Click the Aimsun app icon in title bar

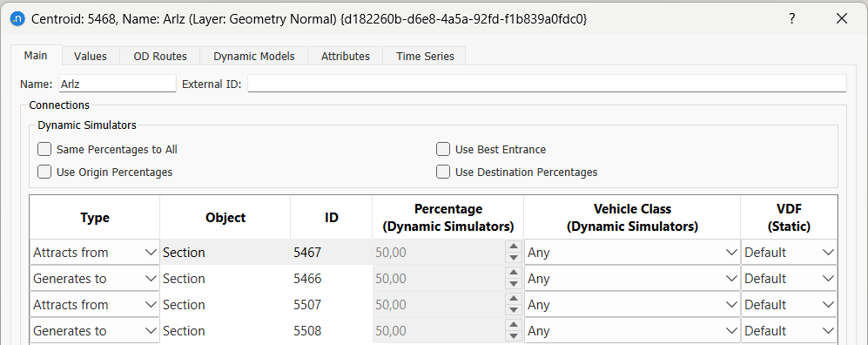[x=18, y=18]
